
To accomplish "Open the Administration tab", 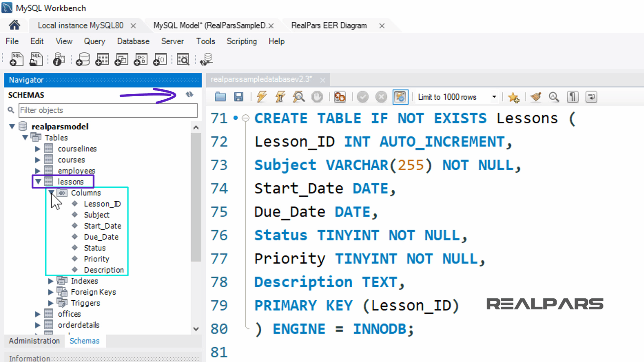I will [x=34, y=341].
